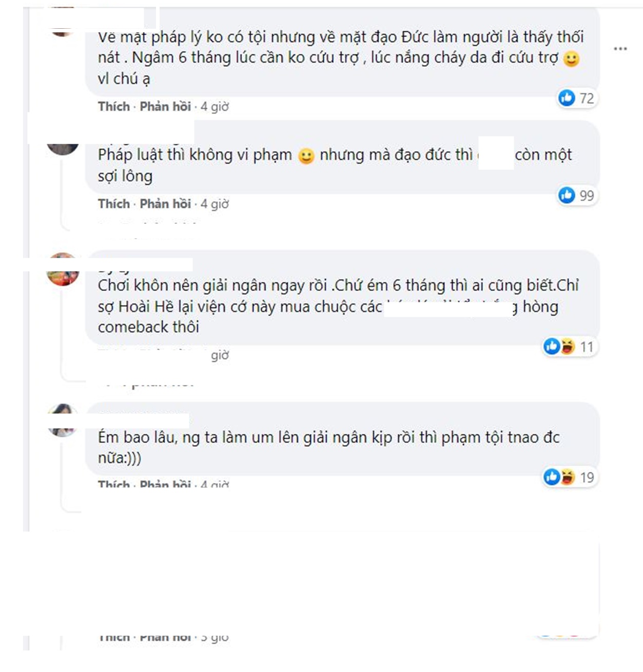
Task: Open the three-dots options menu beside first comment
Action: click(x=620, y=49)
